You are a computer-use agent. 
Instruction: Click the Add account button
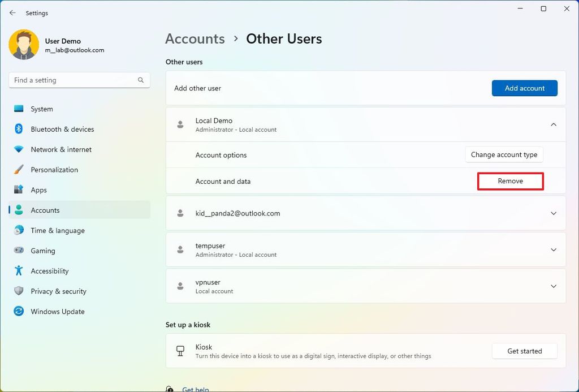524,88
